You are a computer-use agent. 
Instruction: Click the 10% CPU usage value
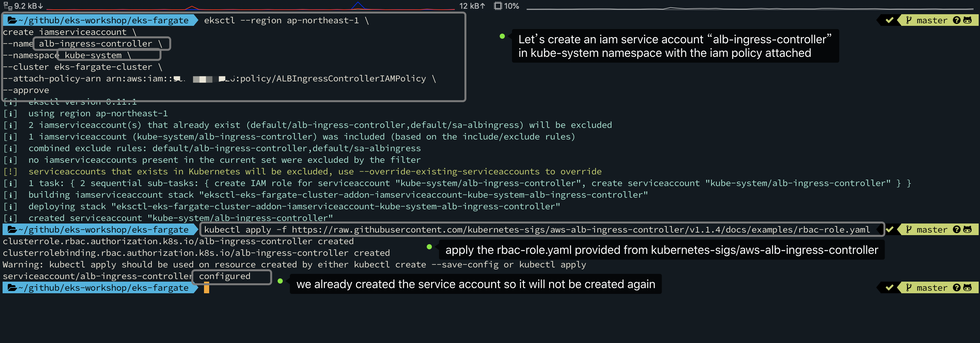pos(512,6)
